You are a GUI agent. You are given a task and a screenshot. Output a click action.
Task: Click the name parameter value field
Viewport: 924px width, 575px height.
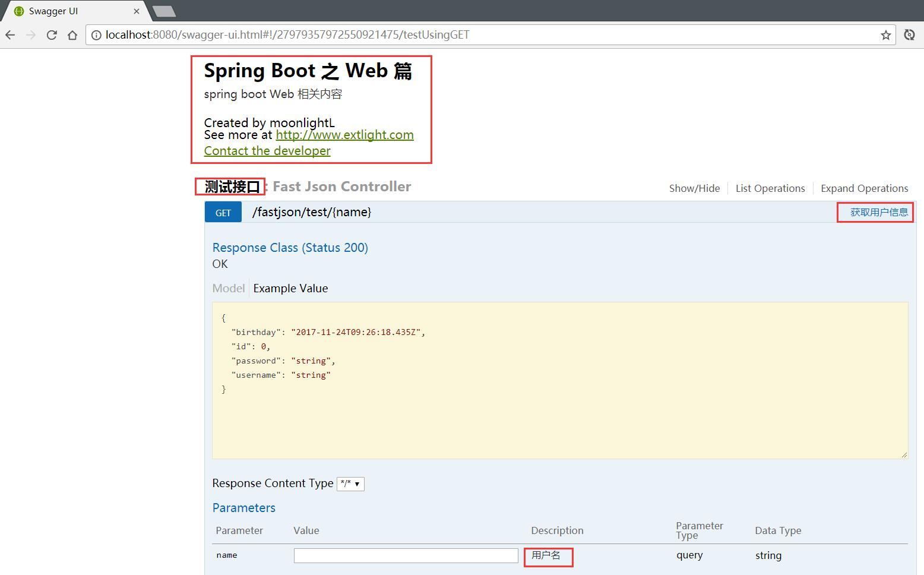click(406, 555)
